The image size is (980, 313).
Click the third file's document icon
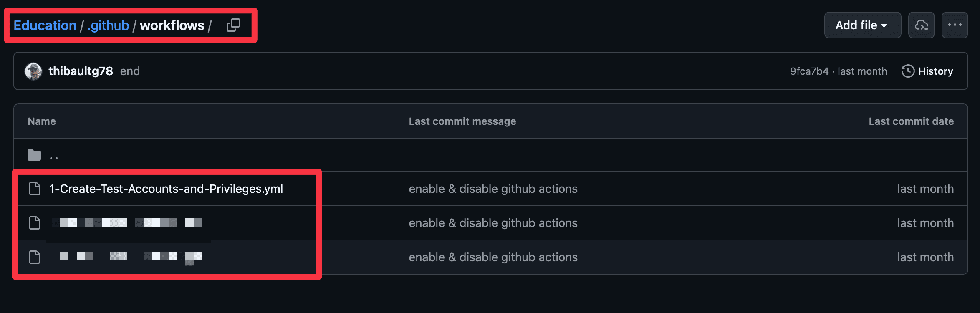coord(35,257)
